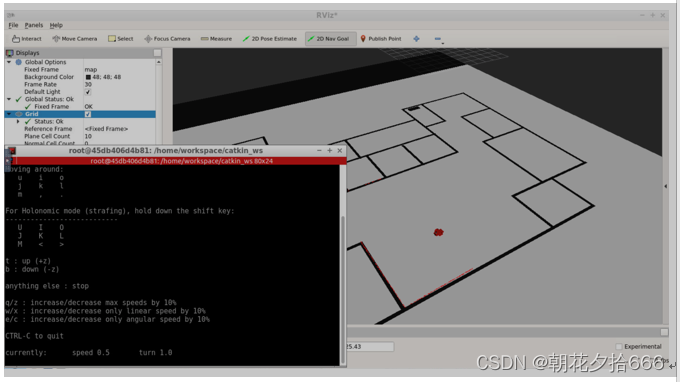Toggle the Default Light checkbox
Screen dimensions: 680x382
tap(88, 92)
